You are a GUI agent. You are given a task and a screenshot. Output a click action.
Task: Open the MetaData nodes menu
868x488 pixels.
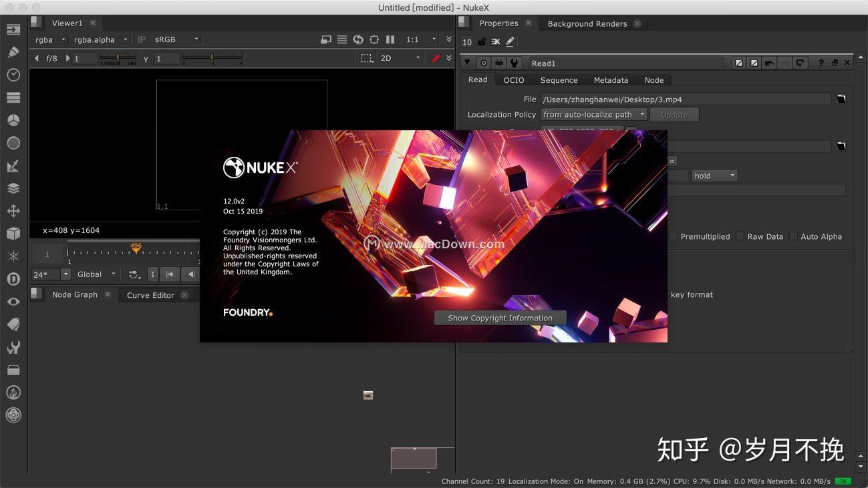13,324
